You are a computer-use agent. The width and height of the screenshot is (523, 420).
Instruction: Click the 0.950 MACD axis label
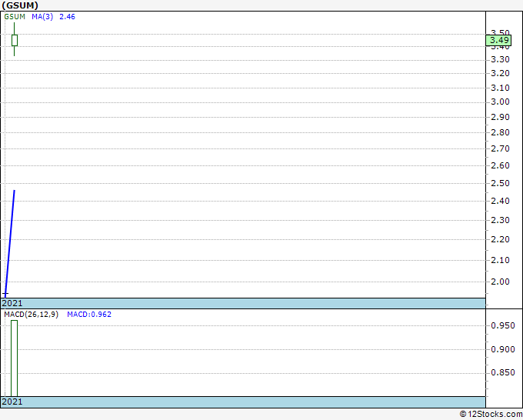[x=503, y=325]
